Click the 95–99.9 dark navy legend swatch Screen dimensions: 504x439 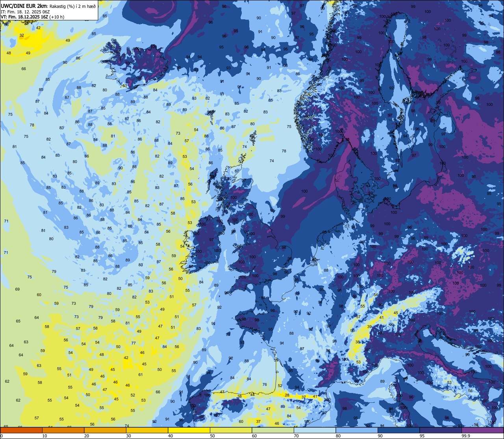441,430
